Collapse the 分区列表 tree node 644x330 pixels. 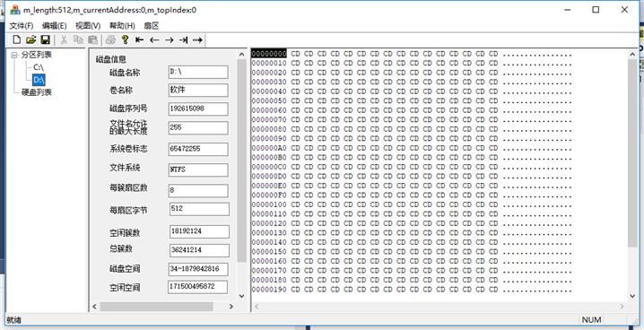click(x=14, y=55)
